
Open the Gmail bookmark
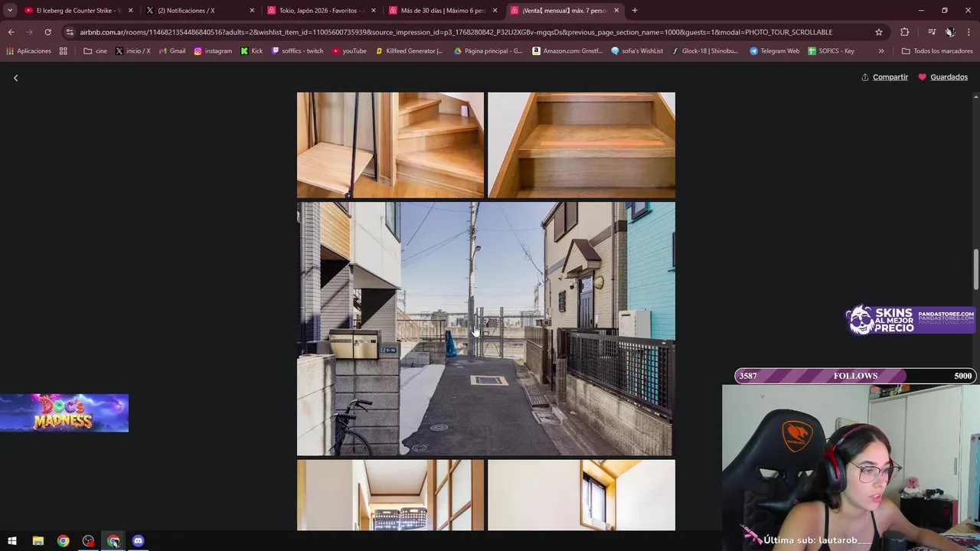click(171, 51)
